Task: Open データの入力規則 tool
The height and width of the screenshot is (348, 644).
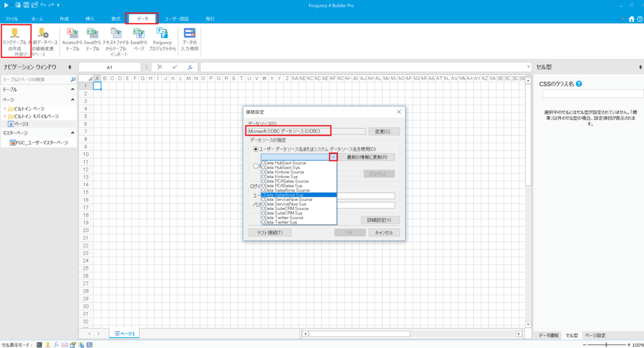Action: pyautogui.click(x=190, y=39)
